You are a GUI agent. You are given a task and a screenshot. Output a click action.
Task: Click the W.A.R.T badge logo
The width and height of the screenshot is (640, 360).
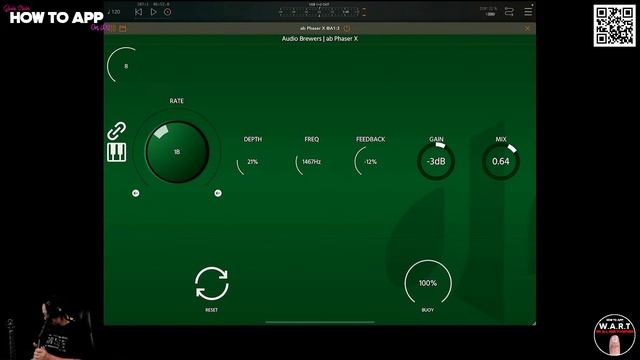pos(614,335)
